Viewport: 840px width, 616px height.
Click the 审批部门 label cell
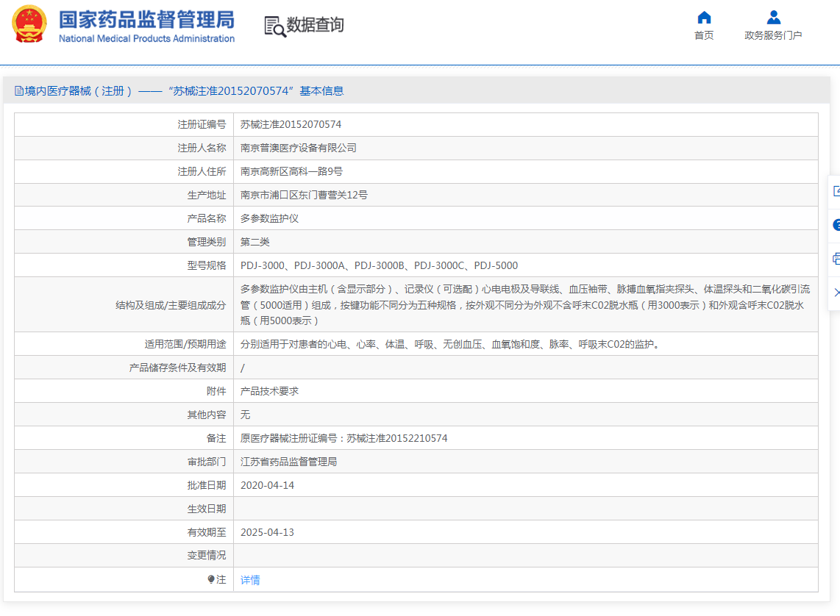pyautogui.click(x=124, y=462)
